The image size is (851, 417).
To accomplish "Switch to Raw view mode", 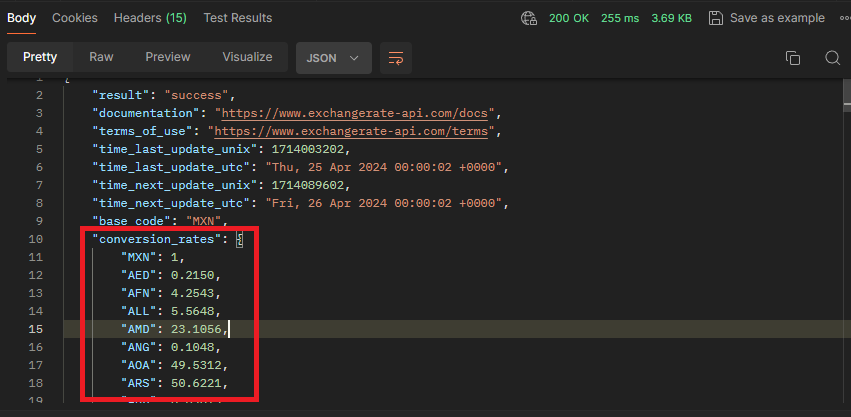I will [x=101, y=57].
